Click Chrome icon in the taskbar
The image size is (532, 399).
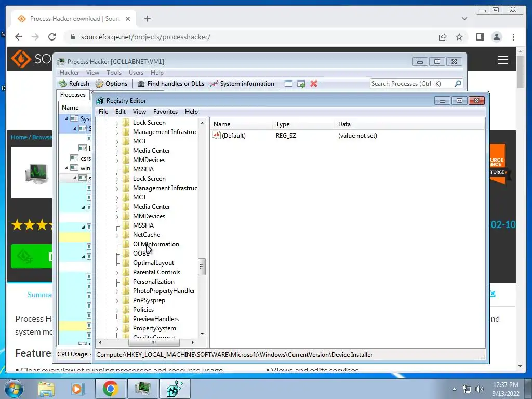point(110,389)
